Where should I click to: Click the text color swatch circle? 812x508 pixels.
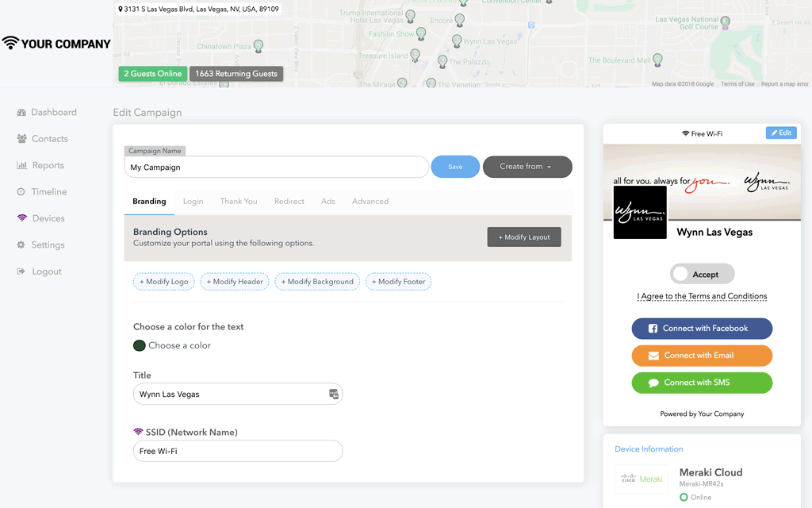[x=140, y=345]
